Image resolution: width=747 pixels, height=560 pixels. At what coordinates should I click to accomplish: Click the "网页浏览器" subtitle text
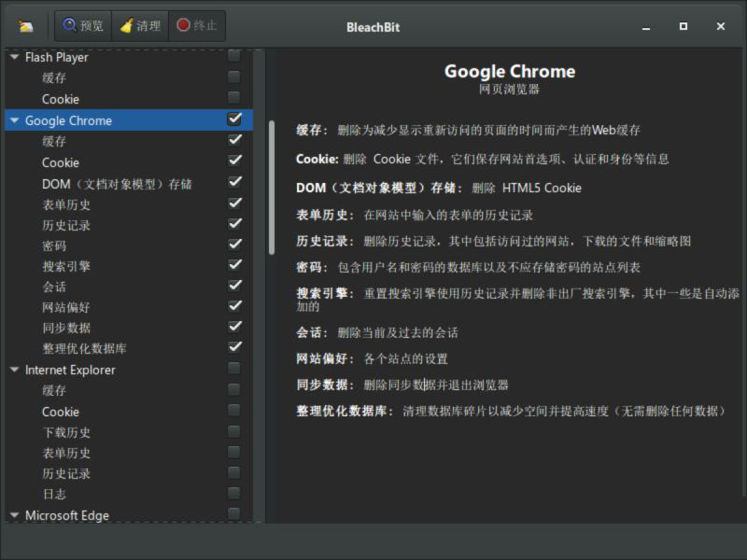coord(509,89)
